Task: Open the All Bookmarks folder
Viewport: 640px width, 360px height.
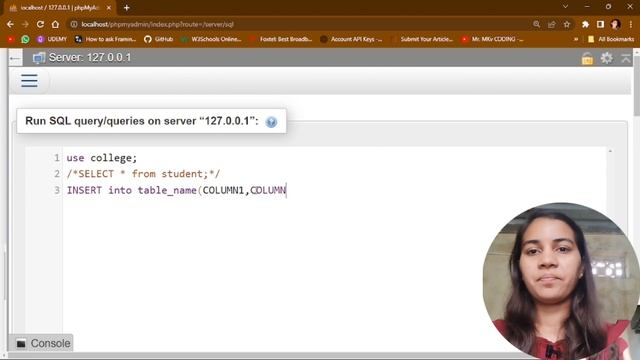Action: [x=611, y=39]
